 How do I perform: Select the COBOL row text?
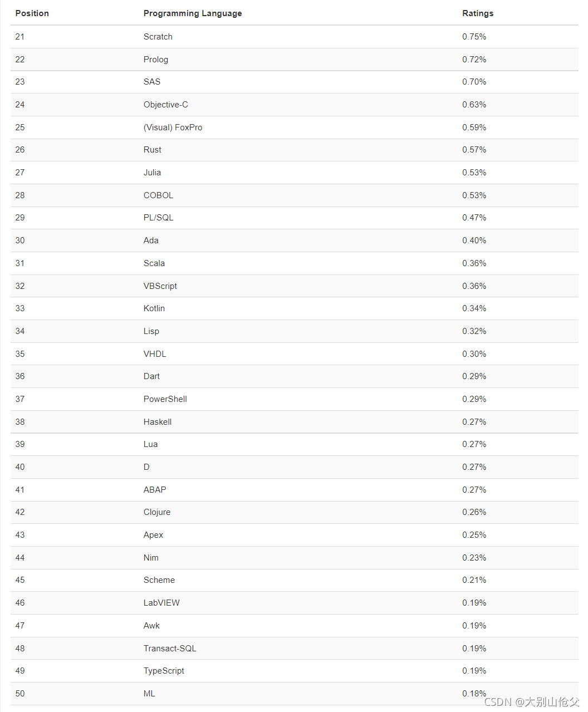point(158,195)
